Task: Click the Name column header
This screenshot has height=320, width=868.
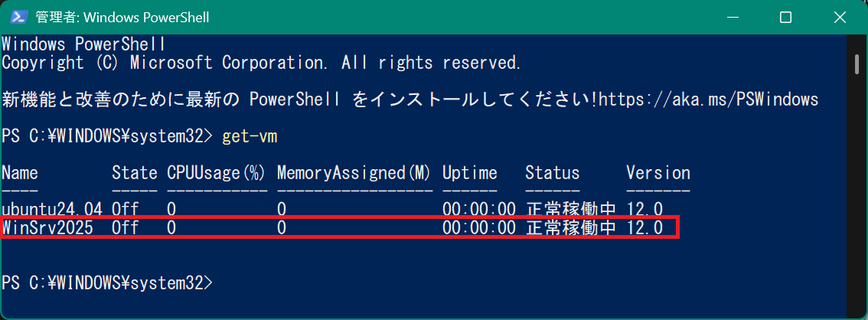Action: (20, 173)
